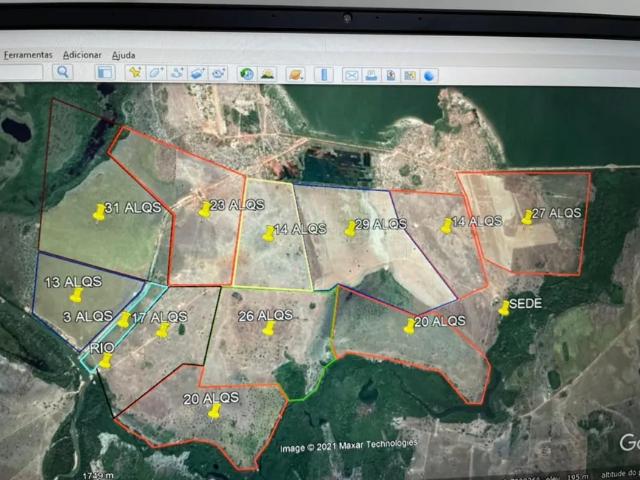The height and width of the screenshot is (480, 640).
Task: Click the Print icon
Action: coord(371,76)
